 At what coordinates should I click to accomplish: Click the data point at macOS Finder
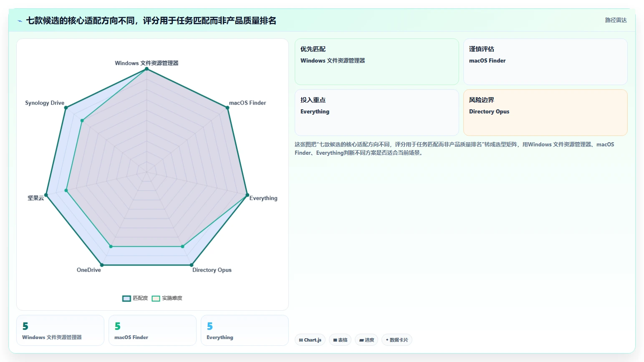coord(227,108)
